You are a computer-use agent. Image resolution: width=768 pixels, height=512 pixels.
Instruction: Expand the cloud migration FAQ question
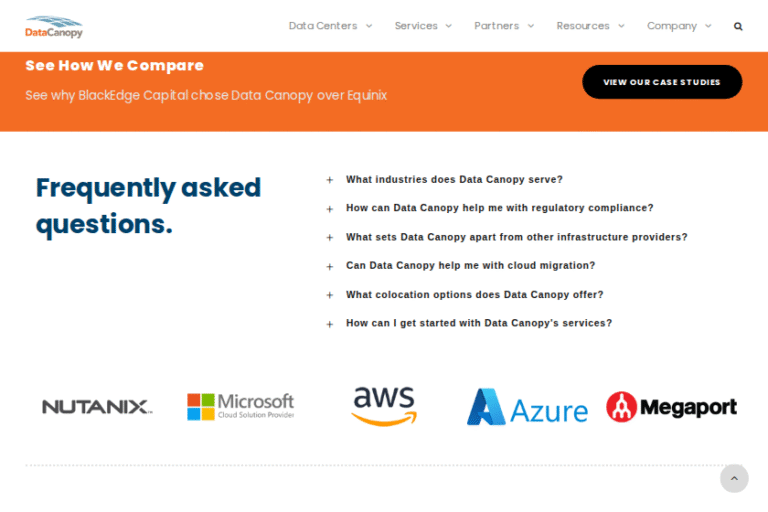[x=470, y=266]
